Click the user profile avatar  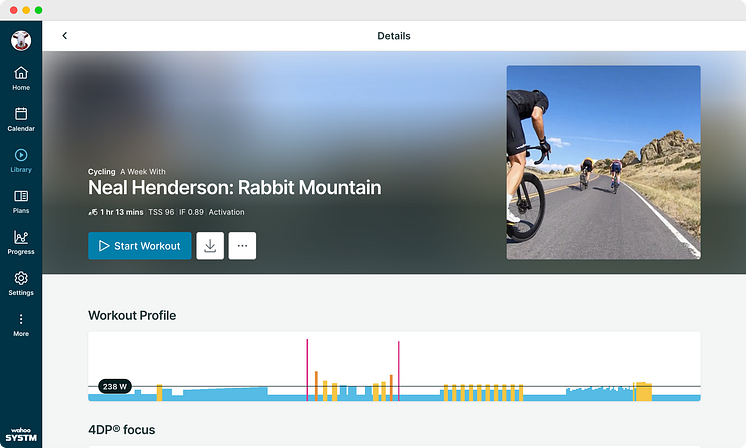click(21, 41)
